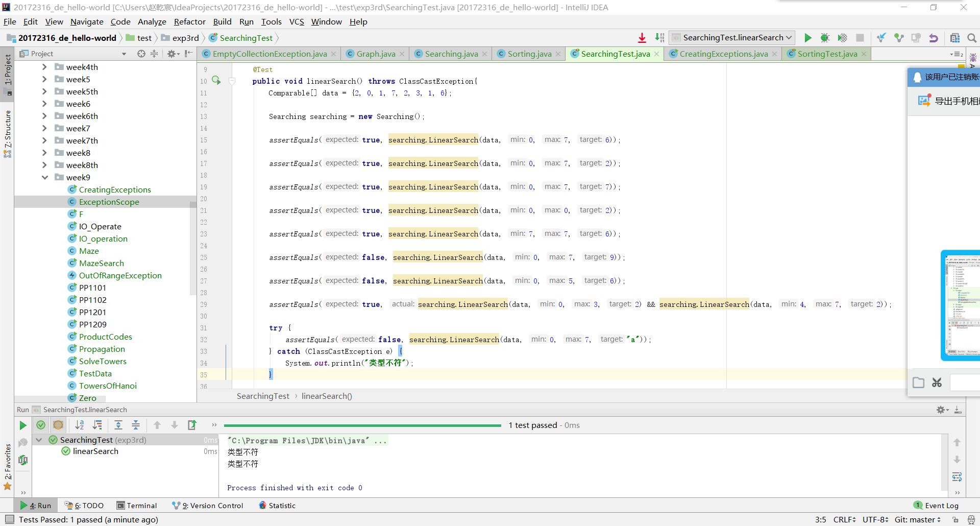Run SearchingTest.linearSearch from the top toolbar
980x526 pixels.
click(807, 38)
